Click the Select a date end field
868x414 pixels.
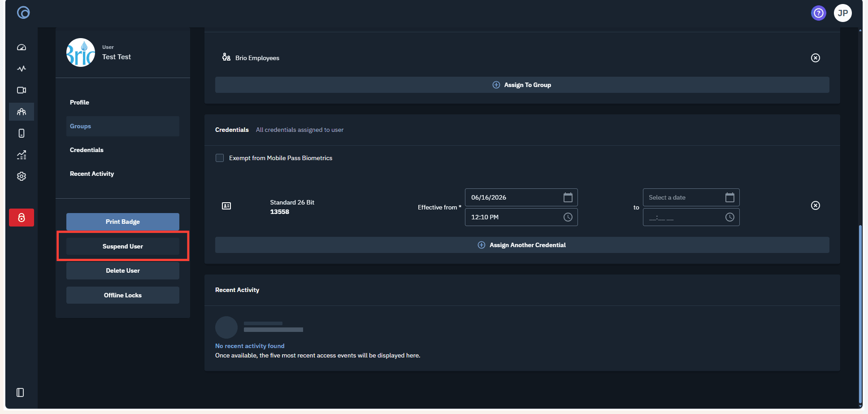tap(691, 197)
